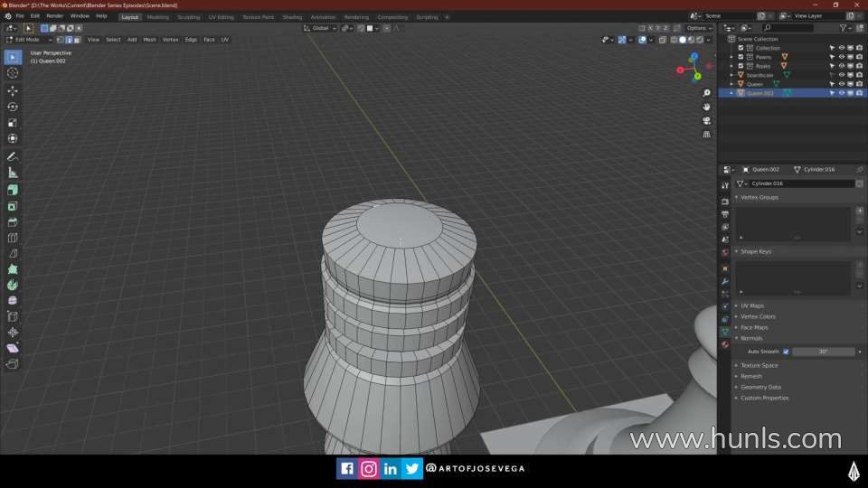
Task: Hide Queen.002 in viewport via eye icon
Action: (x=842, y=93)
